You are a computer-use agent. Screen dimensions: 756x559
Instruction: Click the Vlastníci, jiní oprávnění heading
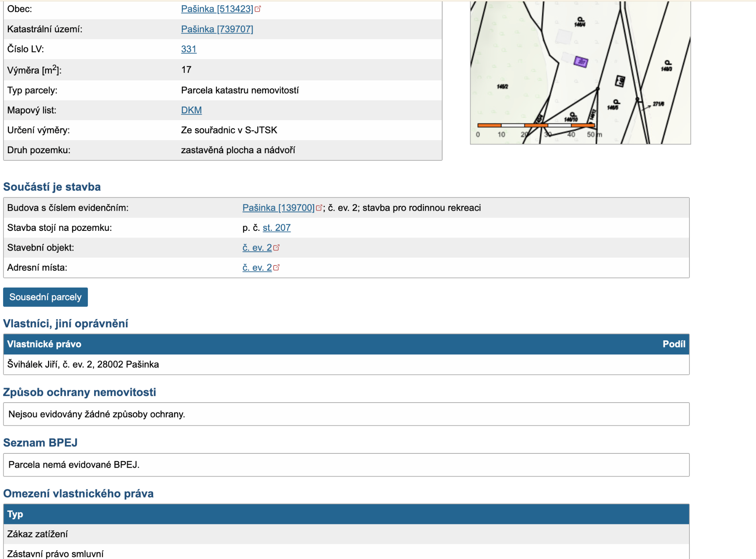point(65,323)
